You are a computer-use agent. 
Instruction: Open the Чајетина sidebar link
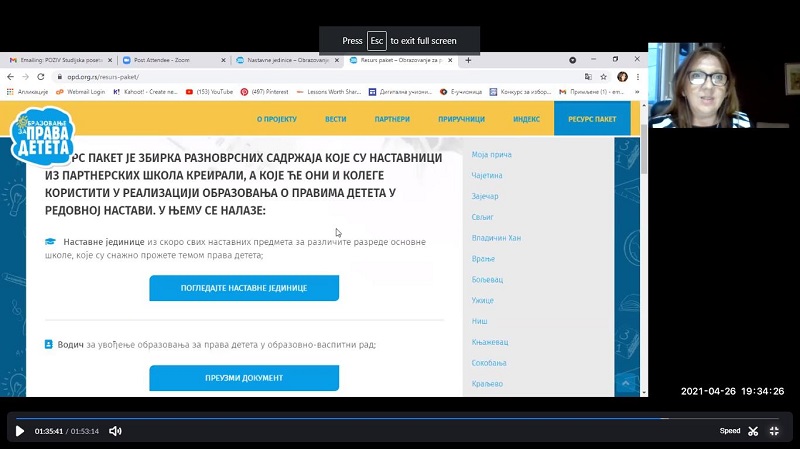pyautogui.click(x=487, y=176)
